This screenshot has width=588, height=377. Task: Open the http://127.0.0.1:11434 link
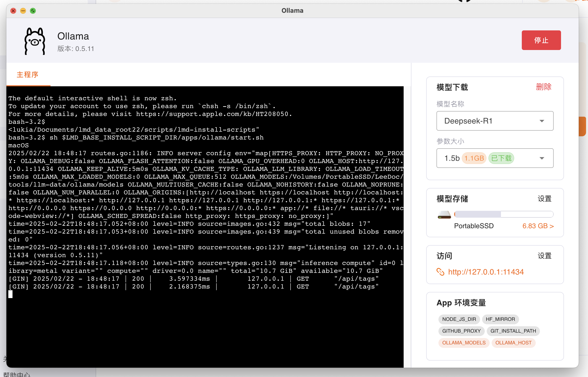pos(486,272)
